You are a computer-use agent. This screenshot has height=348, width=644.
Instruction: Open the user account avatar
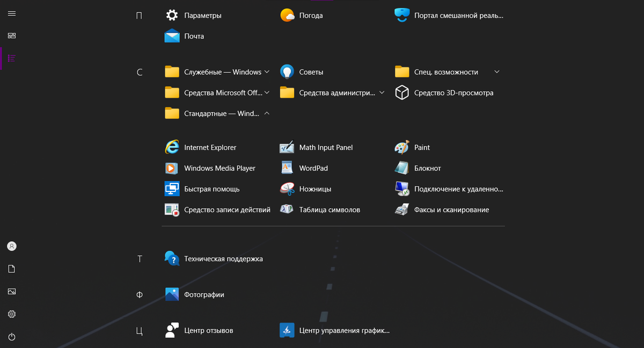(x=12, y=246)
